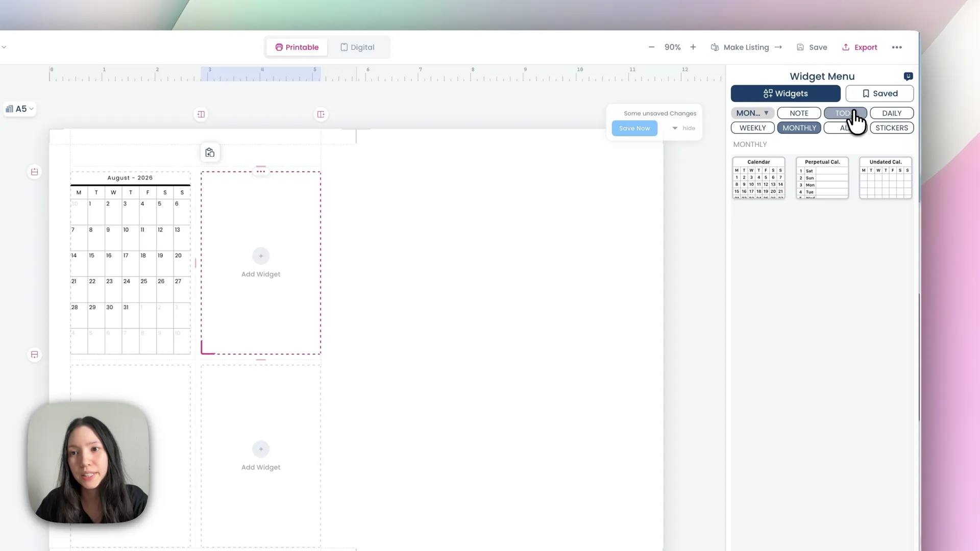The image size is (980, 551).
Task: Open the three-dot more options menu
Action: [897, 47]
